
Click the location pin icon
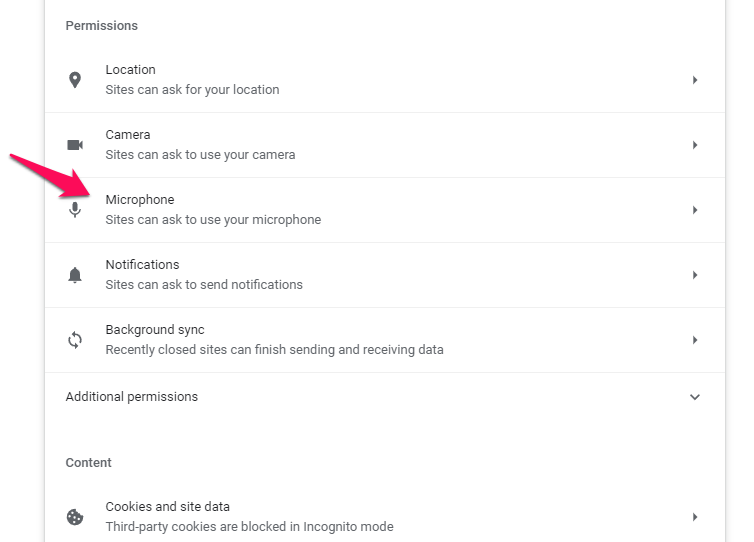point(75,80)
